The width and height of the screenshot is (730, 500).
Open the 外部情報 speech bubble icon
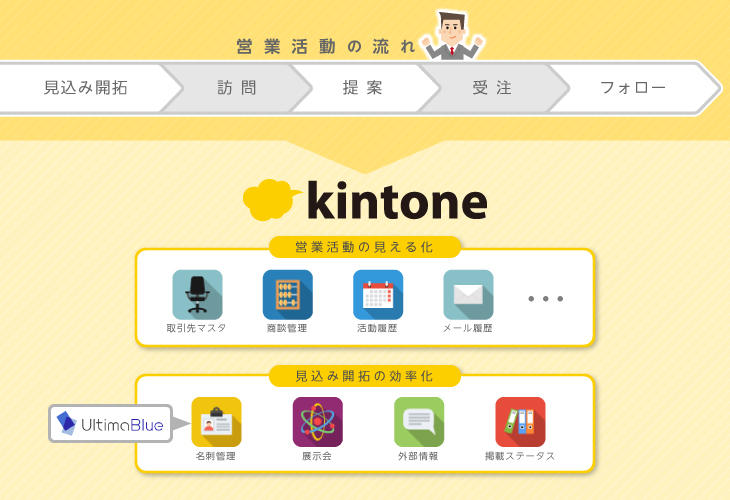[419, 422]
